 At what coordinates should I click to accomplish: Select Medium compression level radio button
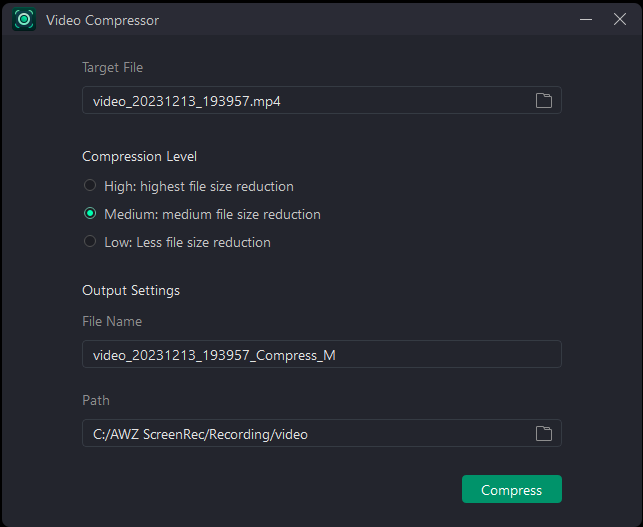[x=90, y=213]
